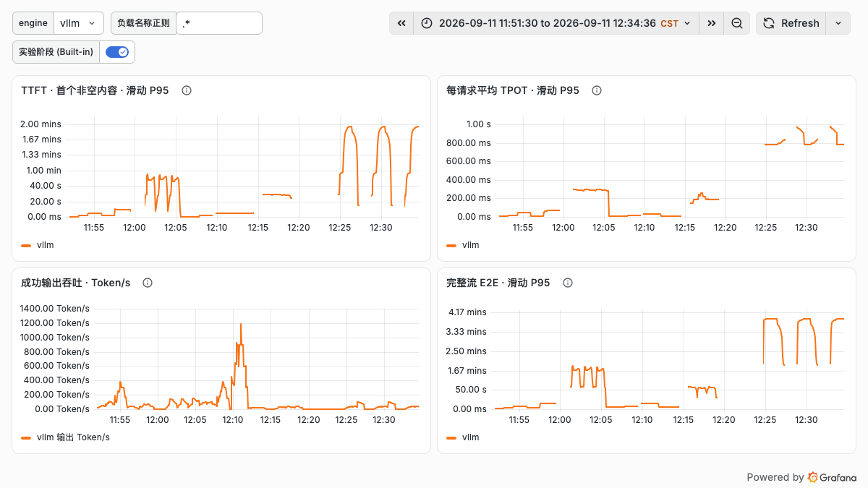Click '1400.00 Token/s' axis label

[x=56, y=309]
